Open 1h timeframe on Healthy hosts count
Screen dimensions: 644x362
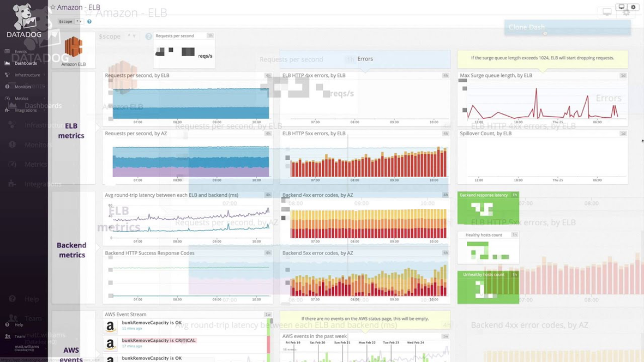515,235
